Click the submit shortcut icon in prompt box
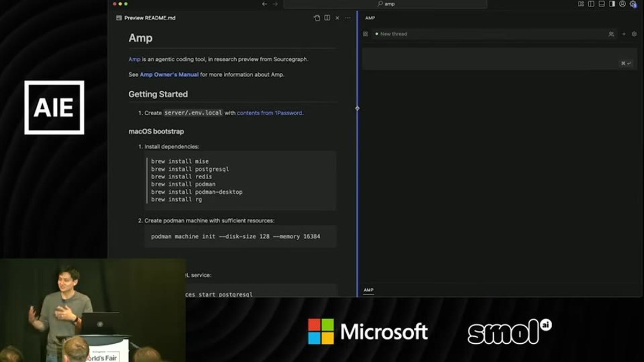The image size is (644, 362). pos(626,63)
